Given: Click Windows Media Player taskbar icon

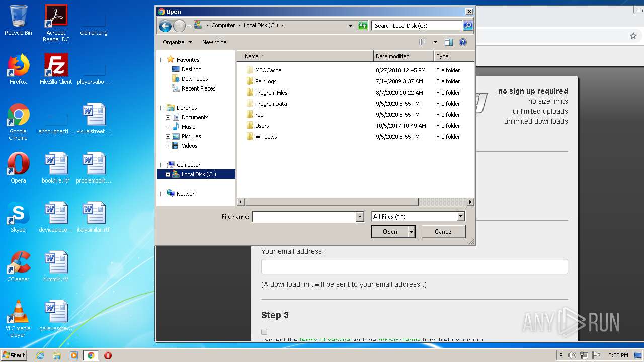Looking at the screenshot, I should pos(74,355).
